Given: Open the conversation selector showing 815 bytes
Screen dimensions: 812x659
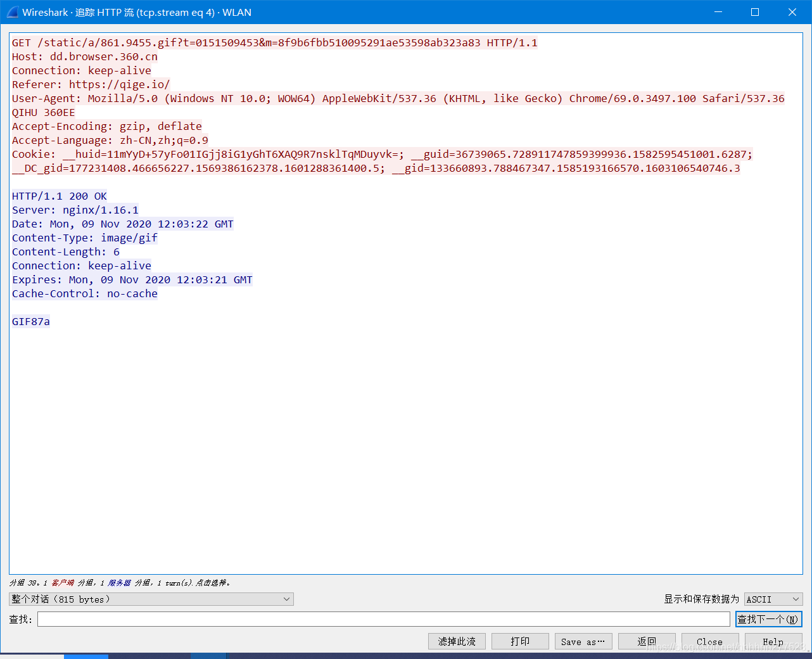Looking at the screenshot, I should click(x=151, y=599).
